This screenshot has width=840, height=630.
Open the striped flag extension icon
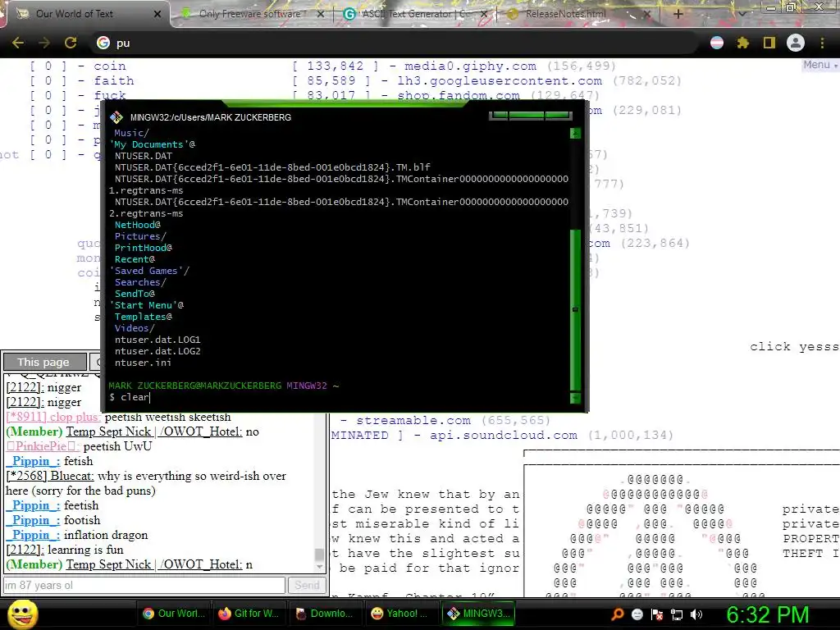pos(717,43)
